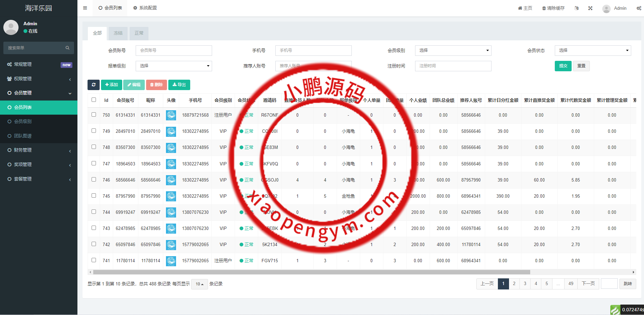Open the settings gears icon at top right
The height and width of the screenshot is (315, 644).
coord(639,8)
